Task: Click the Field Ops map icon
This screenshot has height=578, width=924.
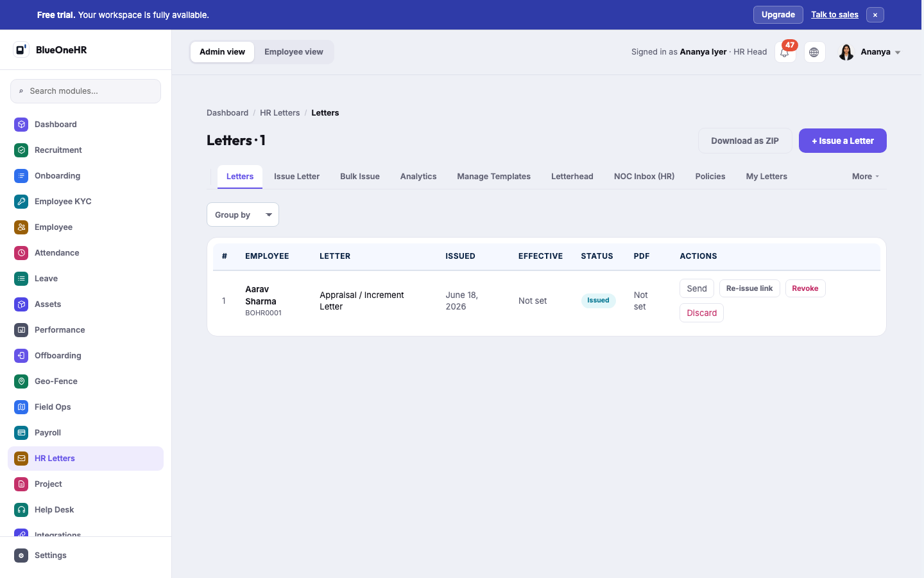Action: point(21,407)
